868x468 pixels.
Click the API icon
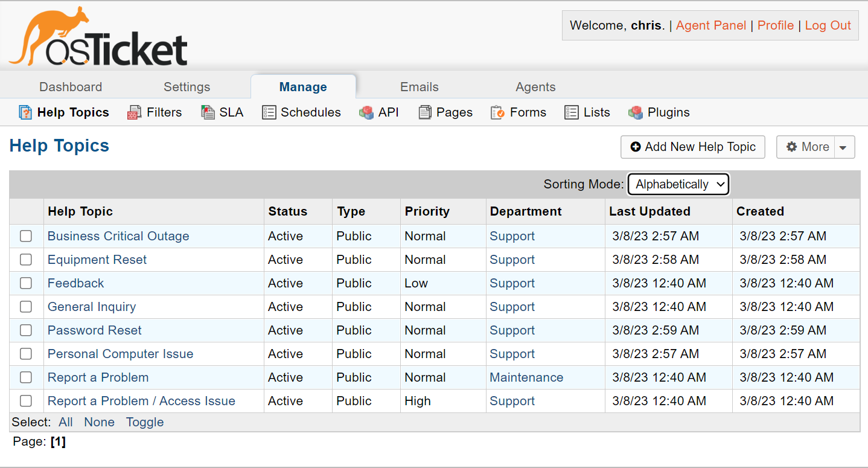[x=366, y=113]
